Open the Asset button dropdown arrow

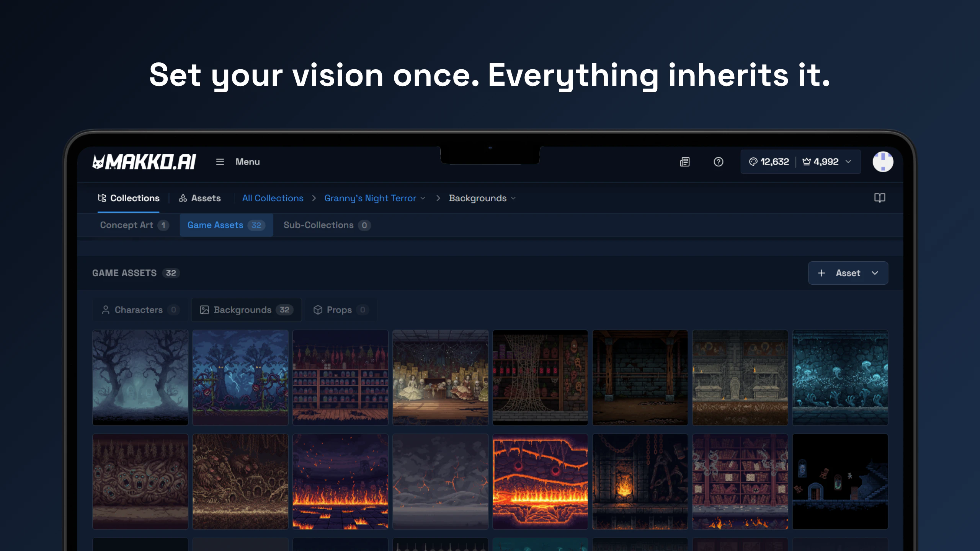click(x=875, y=273)
